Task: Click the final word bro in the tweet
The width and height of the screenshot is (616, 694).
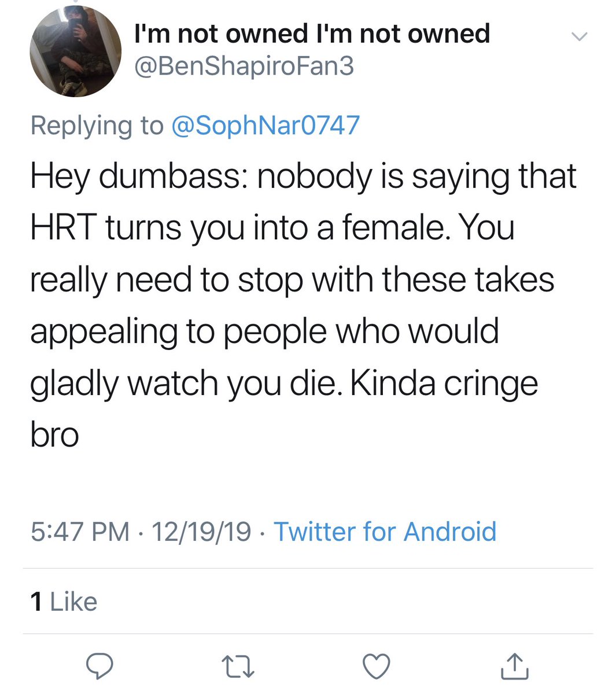Action: pyautogui.click(x=54, y=435)
